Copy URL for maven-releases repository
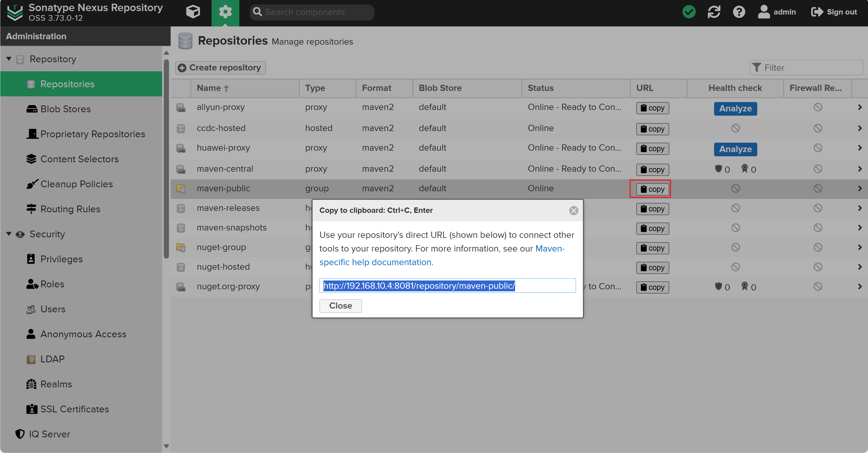 click(652, 209)
